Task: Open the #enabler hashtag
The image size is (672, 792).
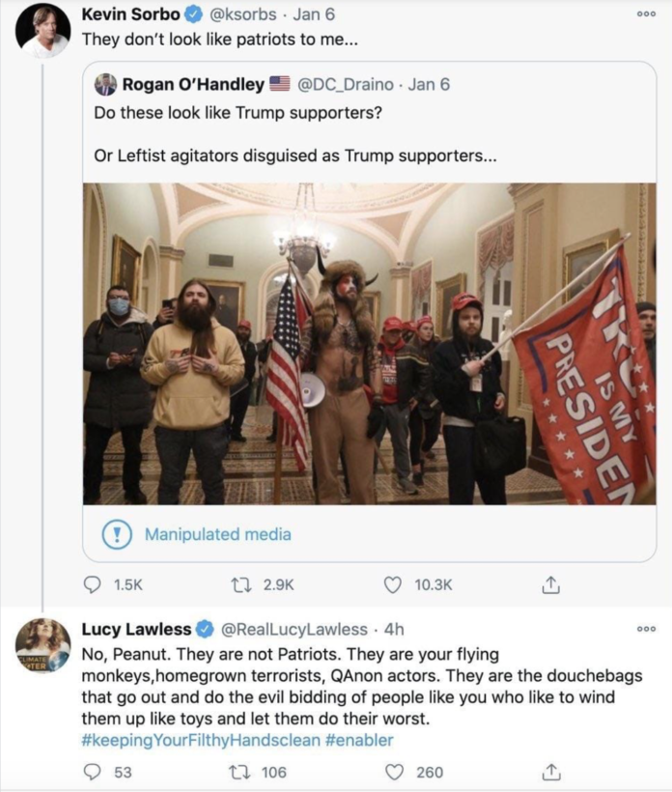Action: click(359, 741)
